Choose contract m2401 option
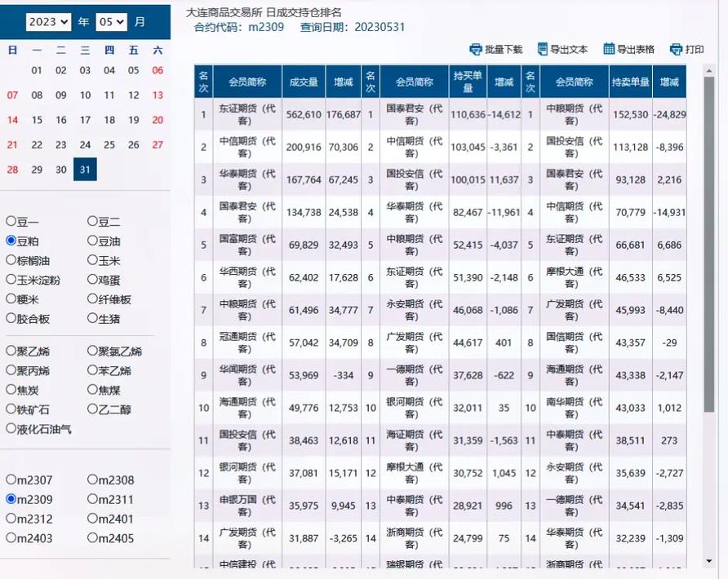This screenshot has width=728, height=579. point(93,519)
